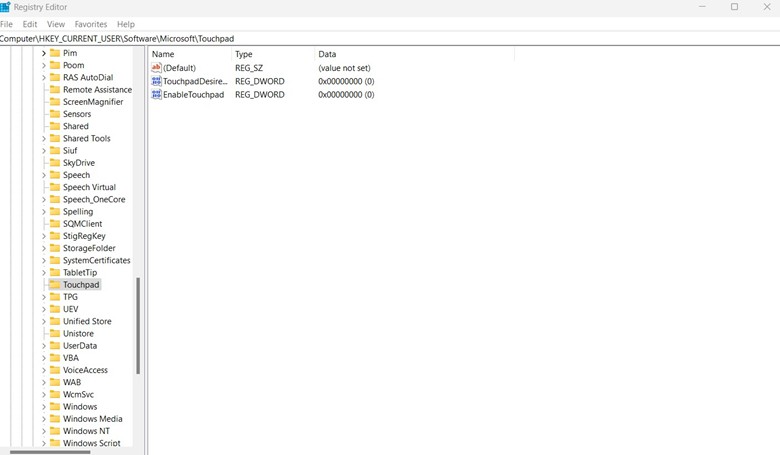
Task: Expand the Spelling key
Action: (44, 211)
